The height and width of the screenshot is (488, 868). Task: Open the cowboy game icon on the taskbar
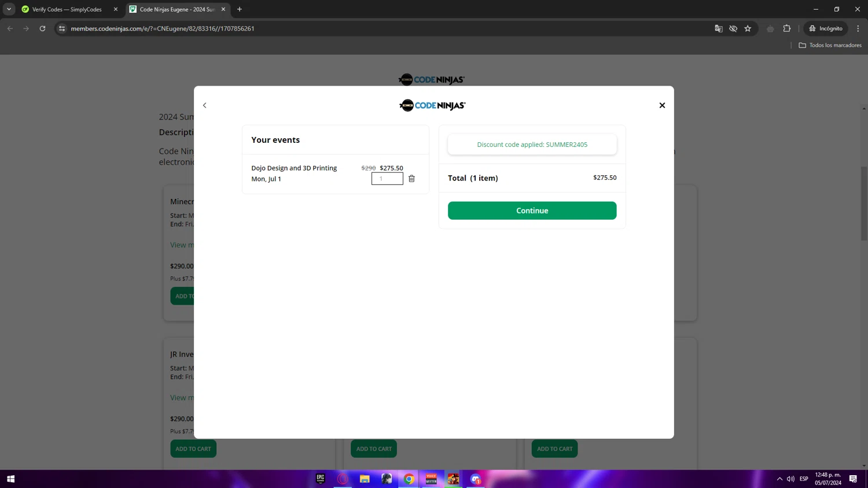coord(453,479)
